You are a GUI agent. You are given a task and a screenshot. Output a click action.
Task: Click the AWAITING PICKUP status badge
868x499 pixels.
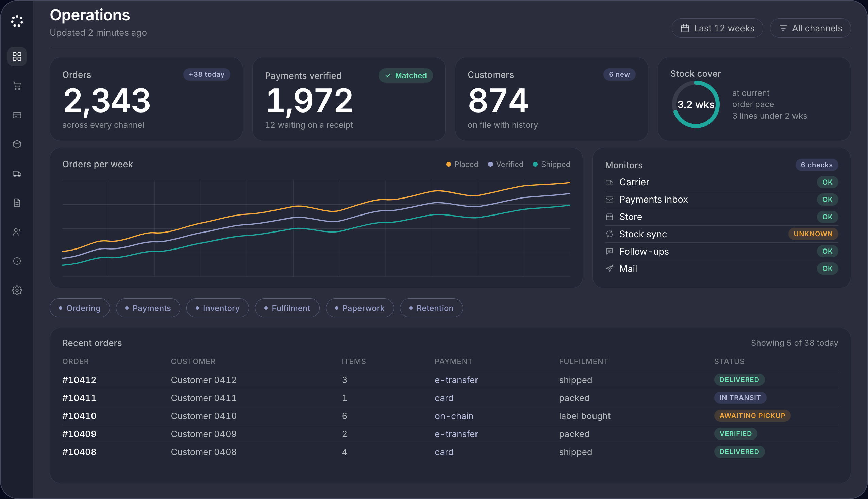coord(752,416)
